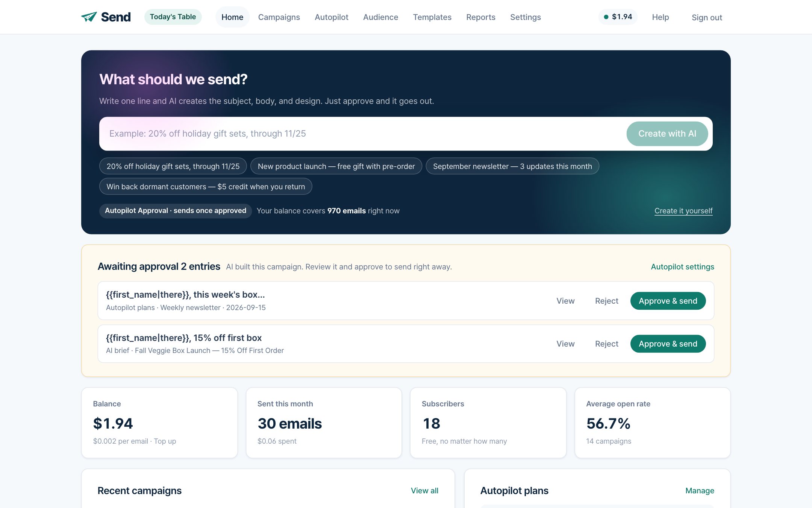The image size is (812, 508).
Task: Pick the 20% off holiday gift sets suggestion
Action: point(173,166)
